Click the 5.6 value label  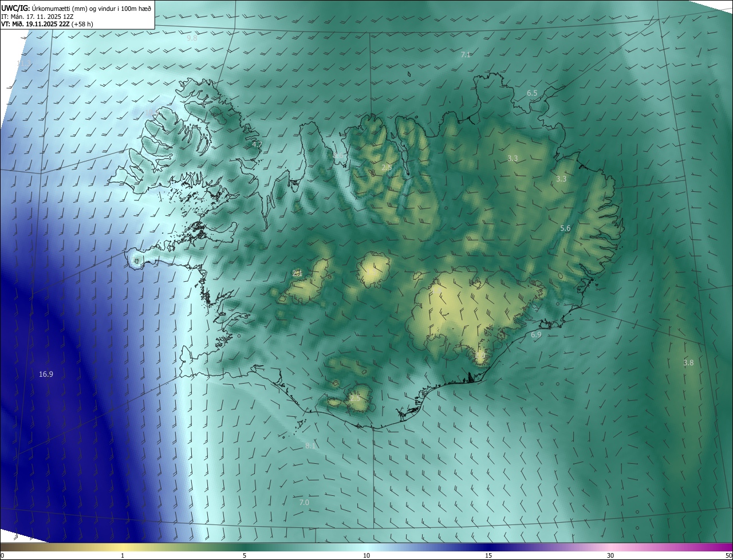point(565,228)
